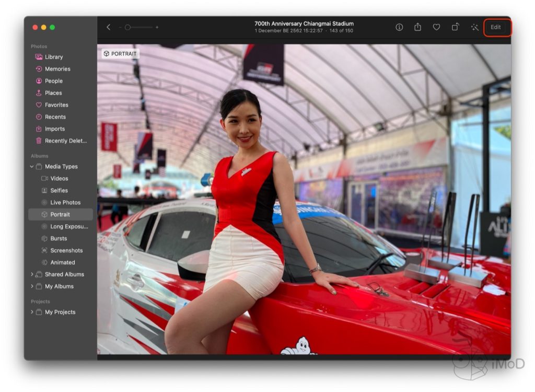
Task: Open Library in the sidebar
Action: [x=53, y=57]
